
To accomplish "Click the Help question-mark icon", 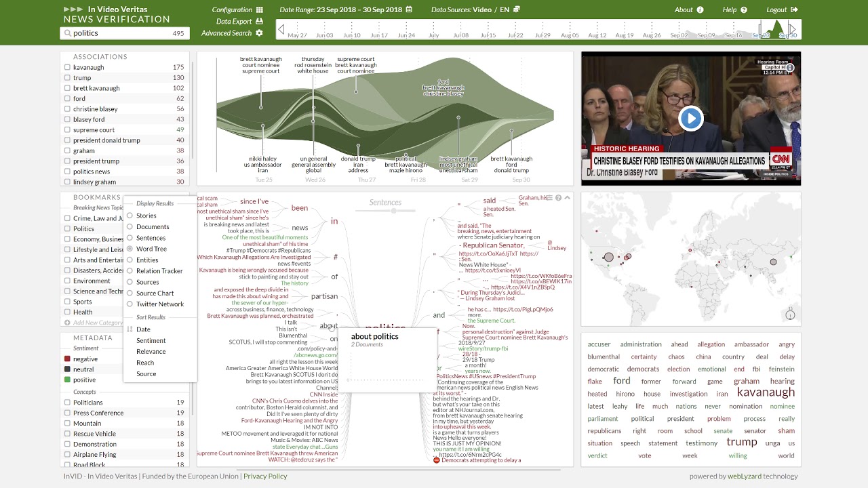I will [x=743, y=9].
